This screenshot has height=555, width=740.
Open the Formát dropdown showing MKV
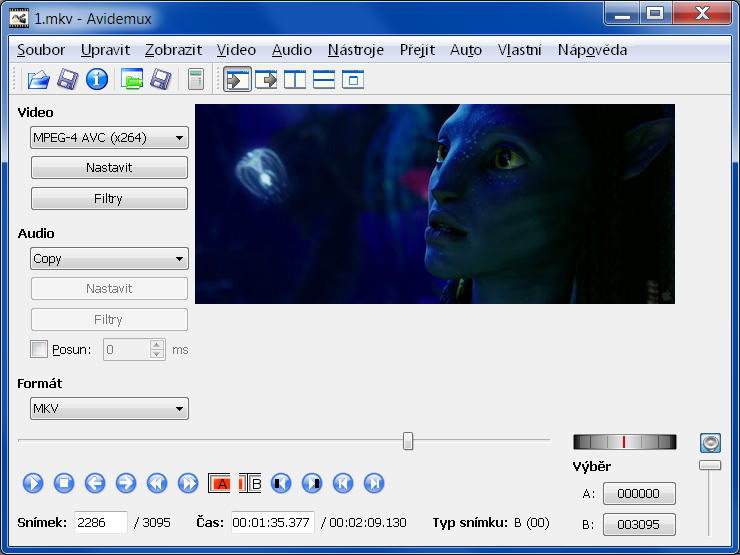(109, 408)
